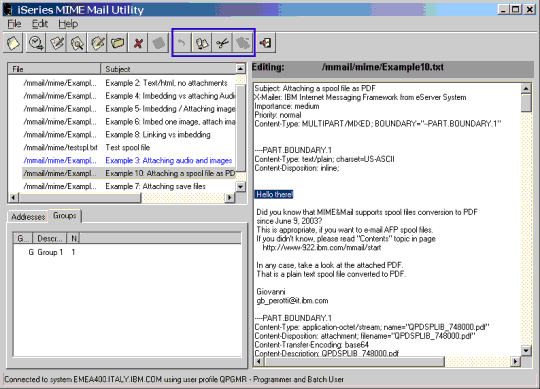Screen dimensions: 540x389
Task: Click the copy toolbar icon
Action: 202,43
